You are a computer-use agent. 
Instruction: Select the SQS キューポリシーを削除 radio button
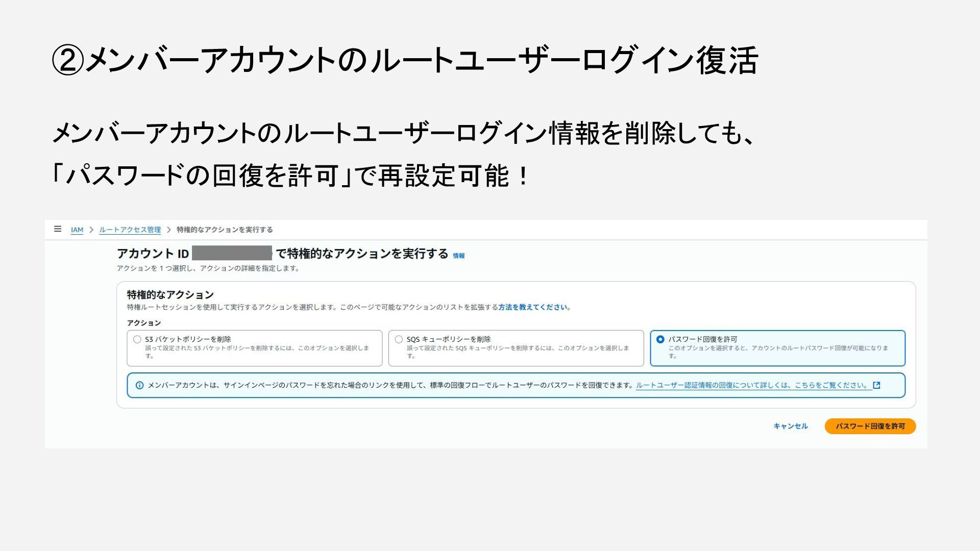[x=399, y=339]
